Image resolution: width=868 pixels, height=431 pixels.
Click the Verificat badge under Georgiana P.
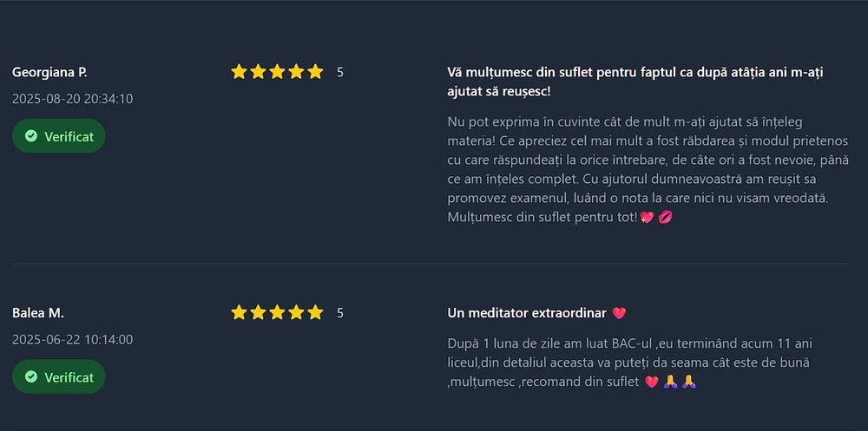click(59, 136)
